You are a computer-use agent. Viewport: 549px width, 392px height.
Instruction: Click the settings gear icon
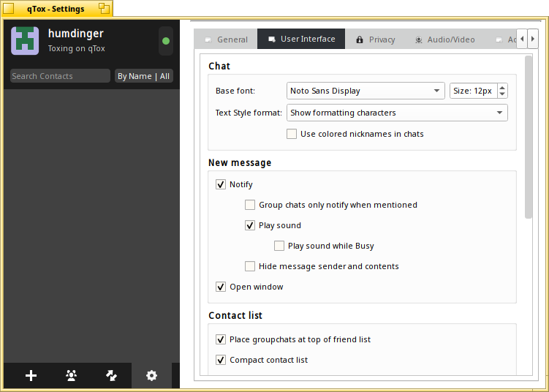click(151, 375)
